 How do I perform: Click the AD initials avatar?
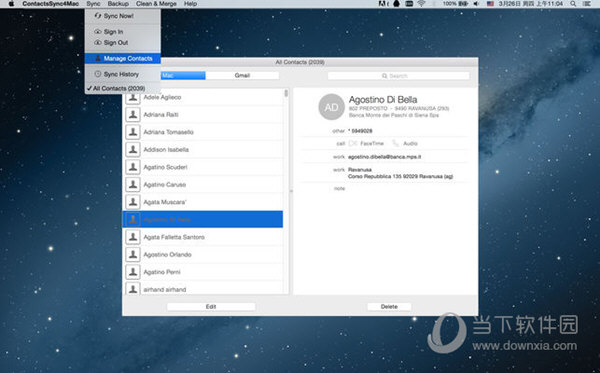[x=331, y=107]
